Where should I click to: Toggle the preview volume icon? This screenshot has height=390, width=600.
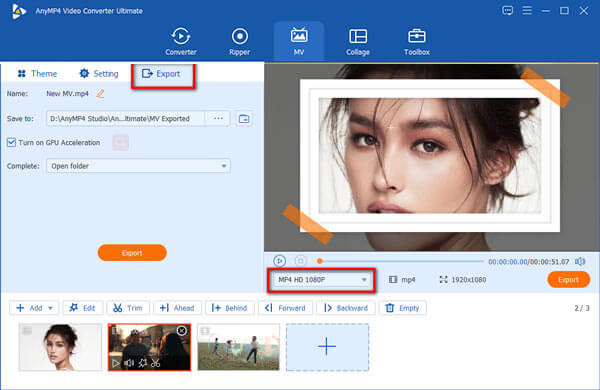(580, 261)
